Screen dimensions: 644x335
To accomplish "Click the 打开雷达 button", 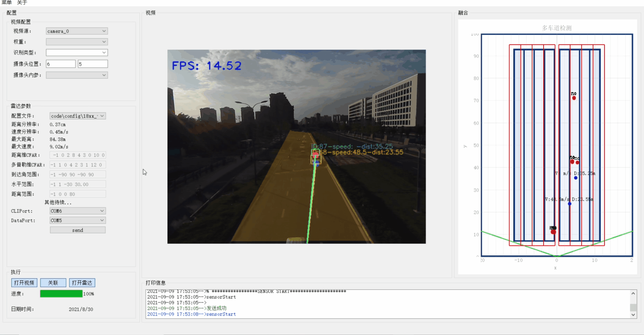I will 82,283.
